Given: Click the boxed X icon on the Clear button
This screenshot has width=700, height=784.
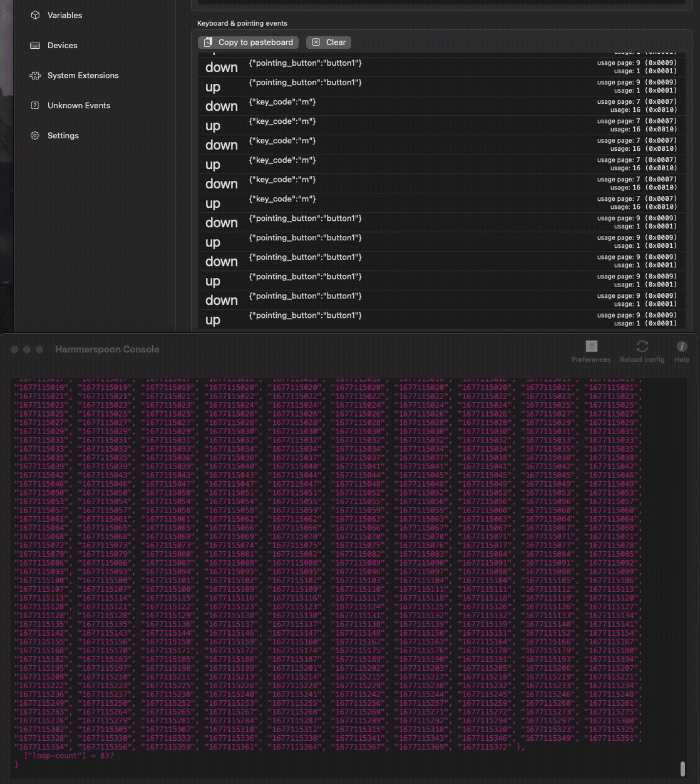Looking at the screenshot, I should click(316, 42).
